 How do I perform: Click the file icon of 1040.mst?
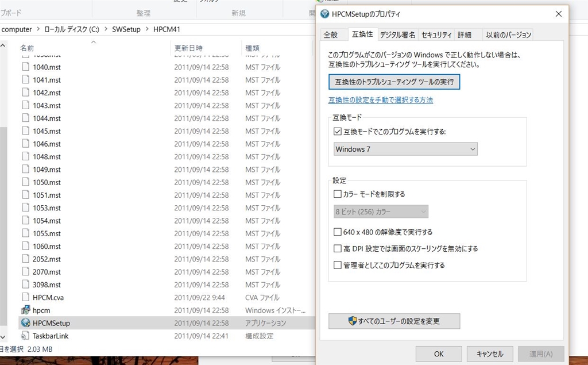pyautogui.click(x=25, y=67)
